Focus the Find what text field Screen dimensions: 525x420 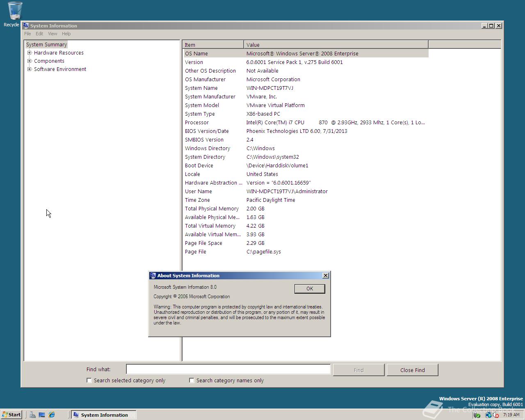(228, 370)
